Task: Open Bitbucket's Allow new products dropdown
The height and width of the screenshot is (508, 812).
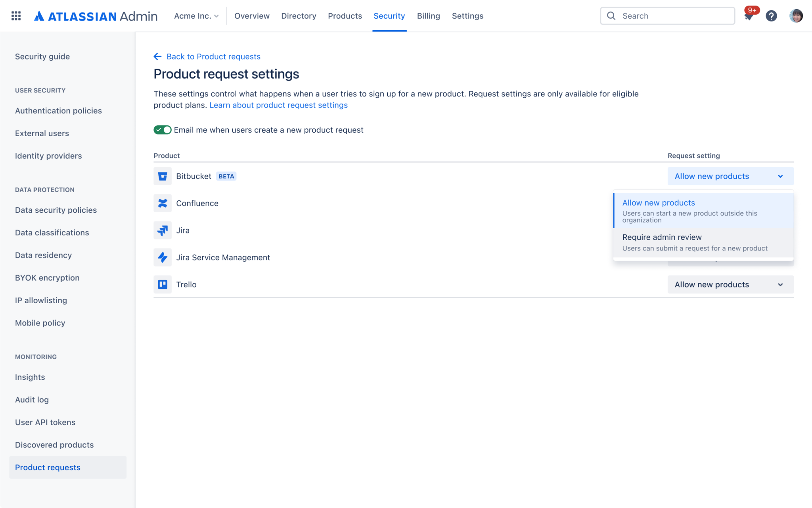Action: [729, 176]
